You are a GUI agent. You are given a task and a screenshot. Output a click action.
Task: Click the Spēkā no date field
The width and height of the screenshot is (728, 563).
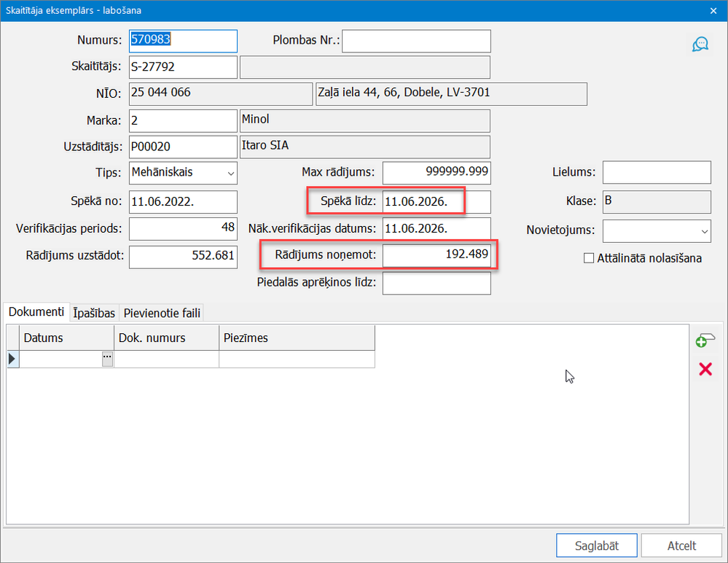click(x=183, y=202)
